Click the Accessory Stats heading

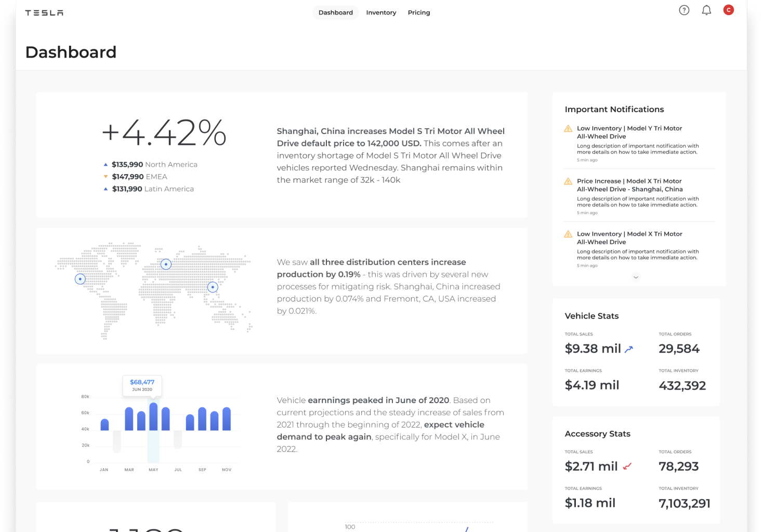[598, 434]
